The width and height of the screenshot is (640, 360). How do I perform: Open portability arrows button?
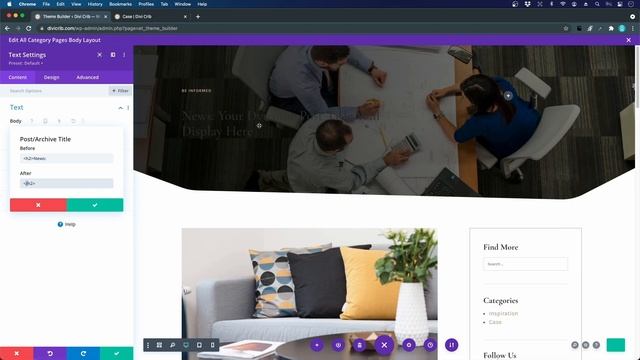click(451, 345)
